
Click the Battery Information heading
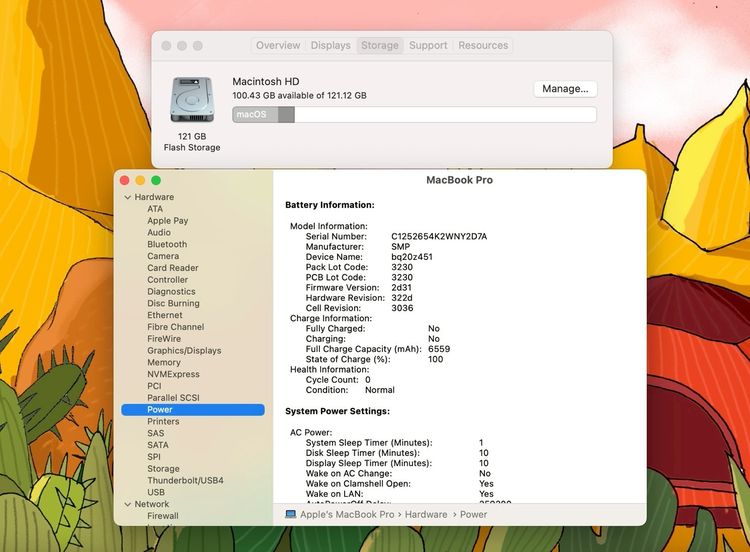330,205
